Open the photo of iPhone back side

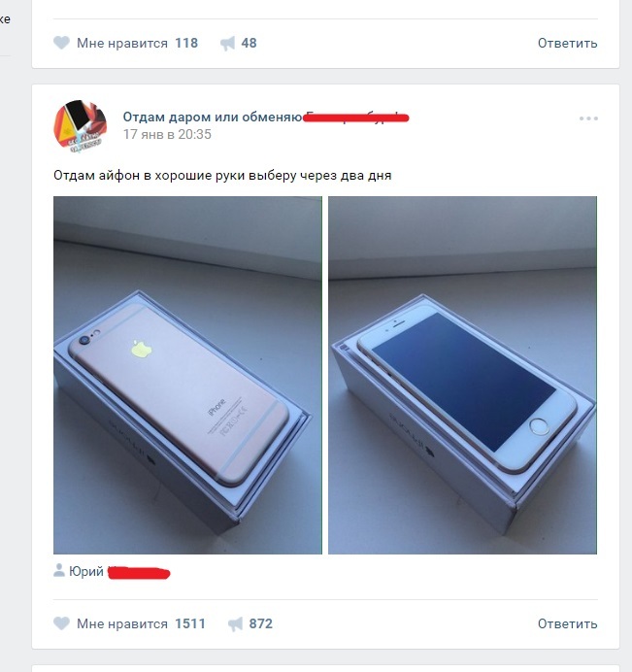click(x=187, y=375)
